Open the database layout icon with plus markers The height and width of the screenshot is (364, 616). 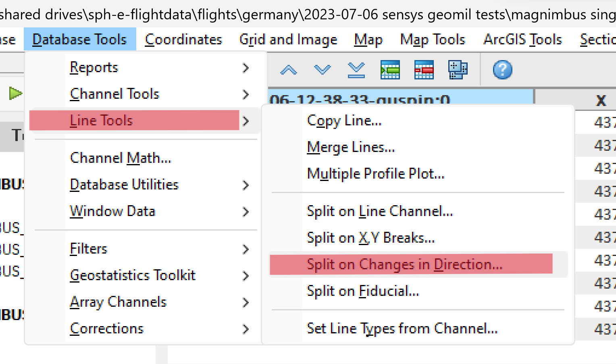point(458,69)
